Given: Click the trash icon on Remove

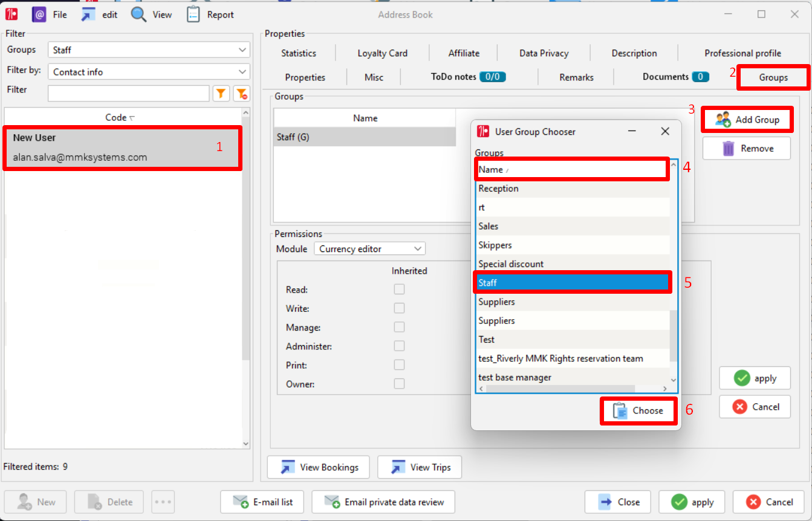Looking at the screenshot, I should 729,148.
